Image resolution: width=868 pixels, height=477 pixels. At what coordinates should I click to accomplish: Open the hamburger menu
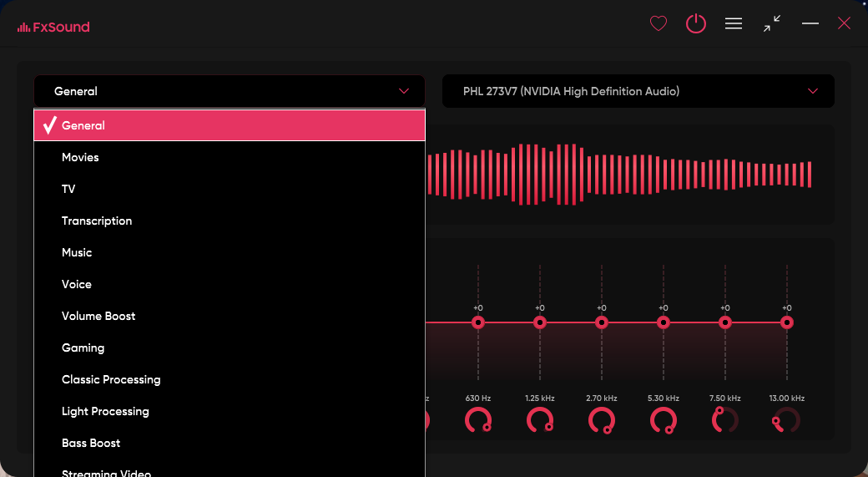click(x=734, y=24)
